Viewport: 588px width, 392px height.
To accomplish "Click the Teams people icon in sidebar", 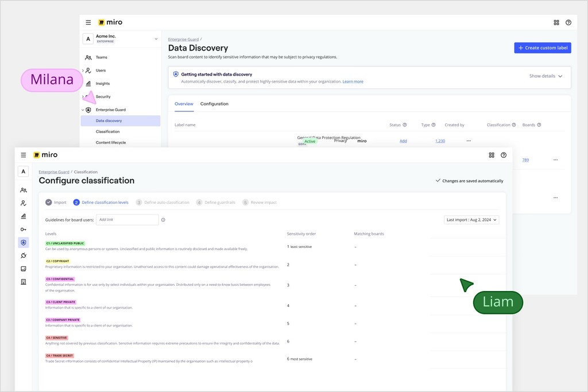I will coord(23,189).
